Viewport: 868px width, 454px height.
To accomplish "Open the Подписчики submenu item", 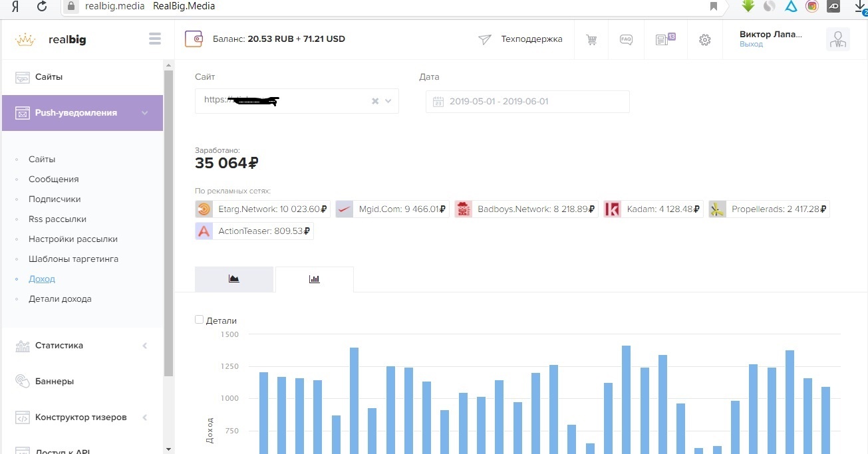I will (x=55, y=199).
